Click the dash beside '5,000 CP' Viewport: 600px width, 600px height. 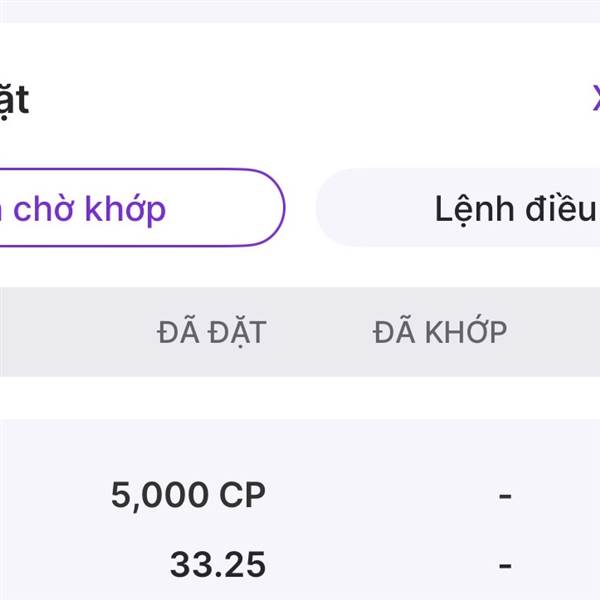(505, 496)
